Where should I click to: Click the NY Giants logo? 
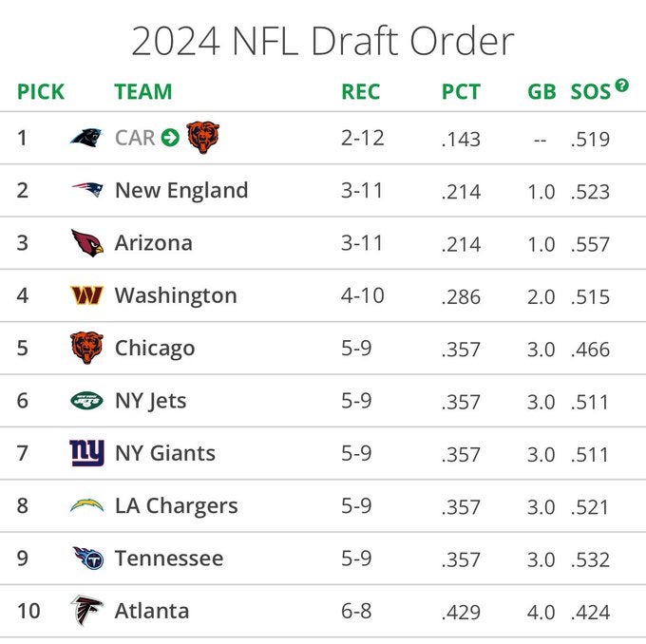click(86, 453)
